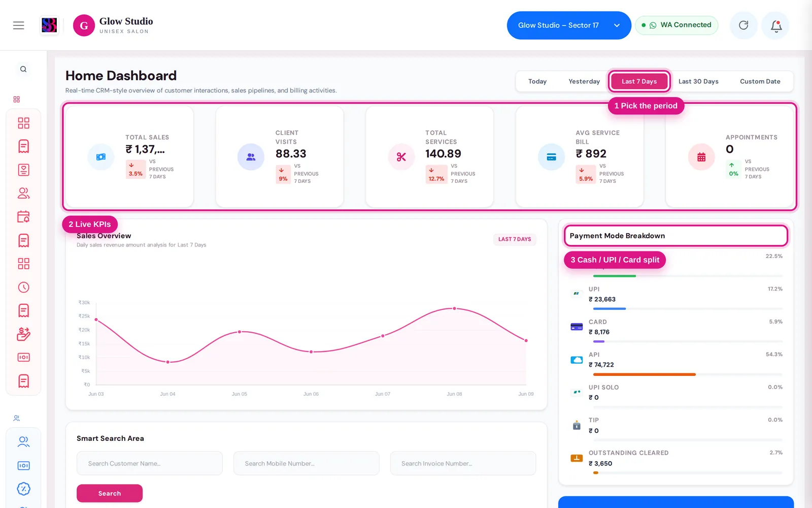Open the red banknote sidebar icon
Viewport: 812px width, 508px height.
point(23,357)
